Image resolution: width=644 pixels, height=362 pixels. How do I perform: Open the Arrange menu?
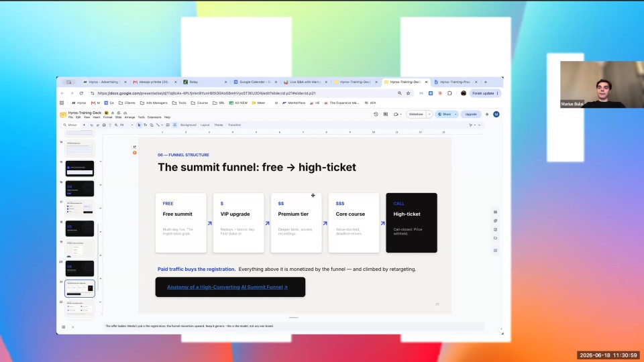[129, 117]
